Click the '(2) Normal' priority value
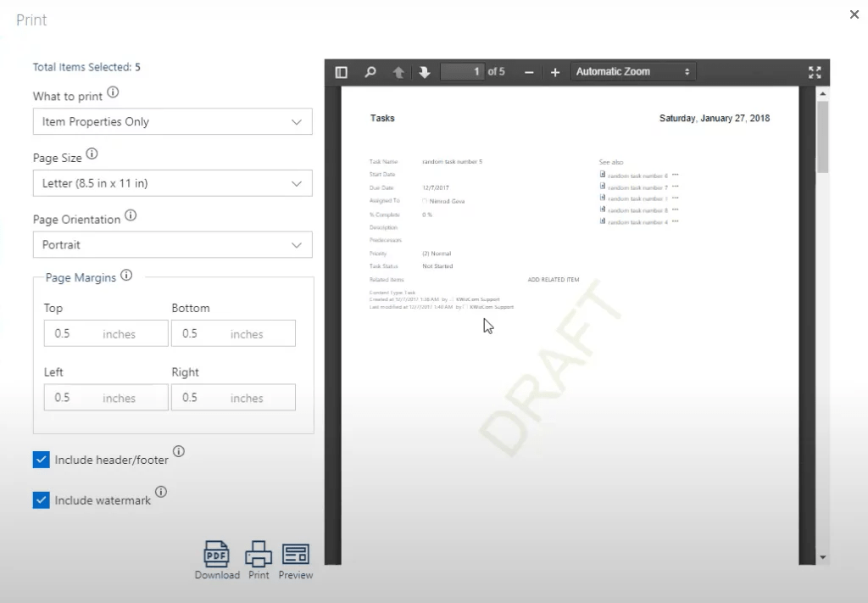868x603 pixels. coord(437,254)
